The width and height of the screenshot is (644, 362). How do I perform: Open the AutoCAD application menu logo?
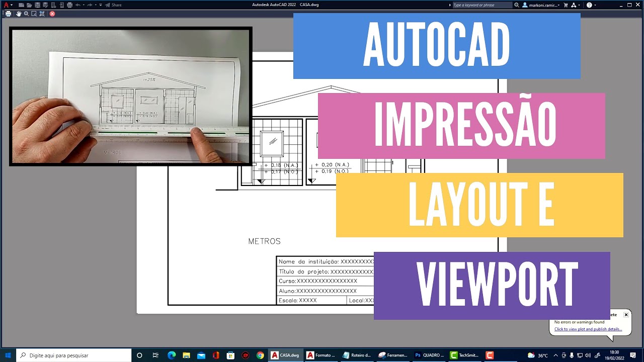pyautogui.click(x=6, y=5)
